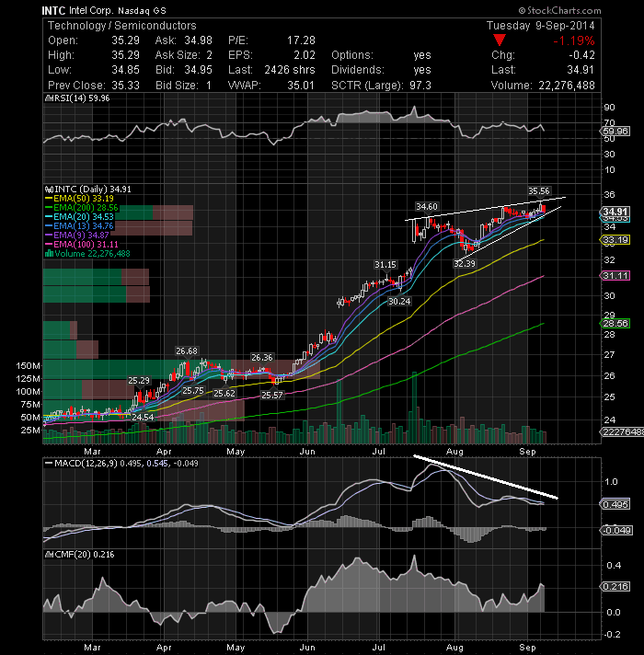Click the EMA(20) 34.53 legend entry
The width and height of the screenshot is (644, 655).
[79, 217]
